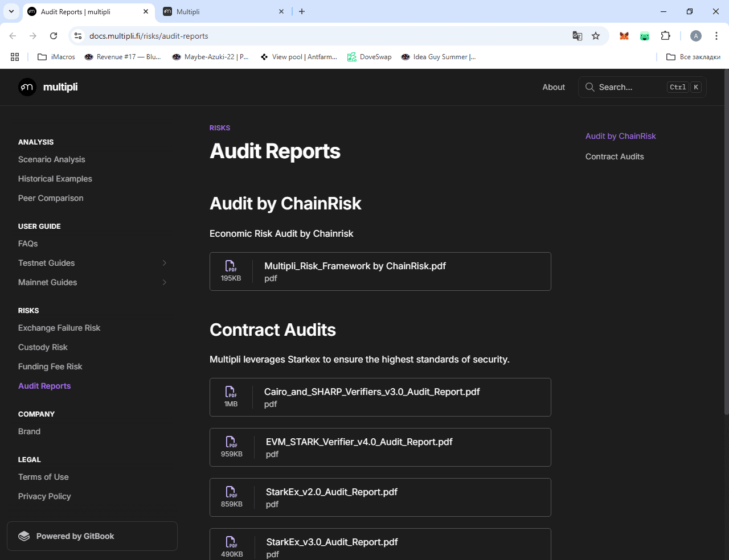Image resolution: width=729 pixels, height=560 pixels.
Task: Open Historical Examples page
Action: 55,179
